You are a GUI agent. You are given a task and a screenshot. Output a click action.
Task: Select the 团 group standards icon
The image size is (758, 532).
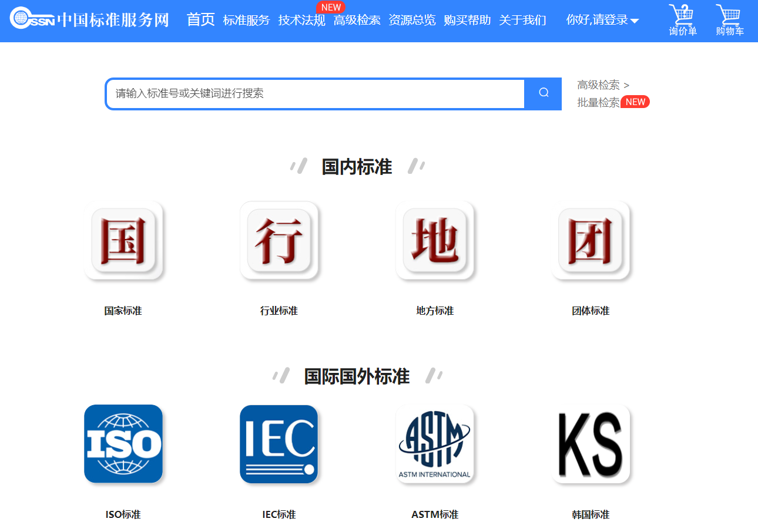591,240
